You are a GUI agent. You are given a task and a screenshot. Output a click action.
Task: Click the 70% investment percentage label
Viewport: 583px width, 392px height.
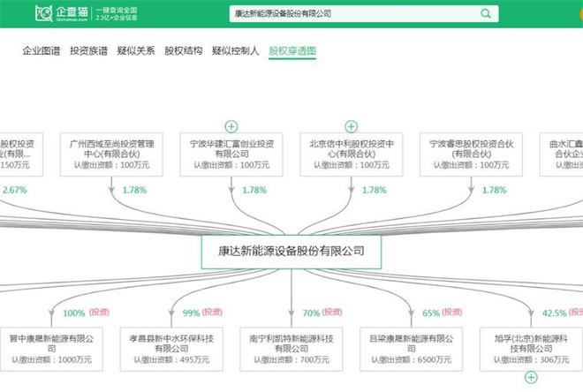(x=311, y=313)
